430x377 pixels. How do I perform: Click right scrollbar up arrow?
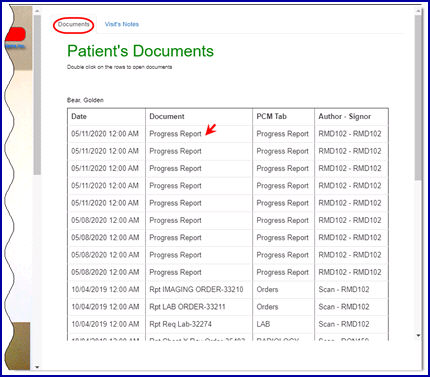418,12
